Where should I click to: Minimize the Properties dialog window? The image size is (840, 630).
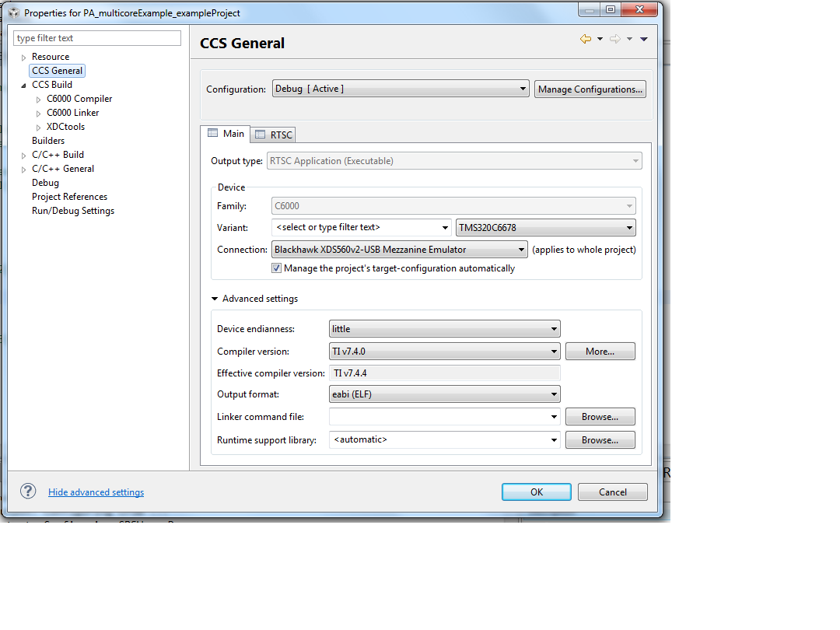point(590,9)
